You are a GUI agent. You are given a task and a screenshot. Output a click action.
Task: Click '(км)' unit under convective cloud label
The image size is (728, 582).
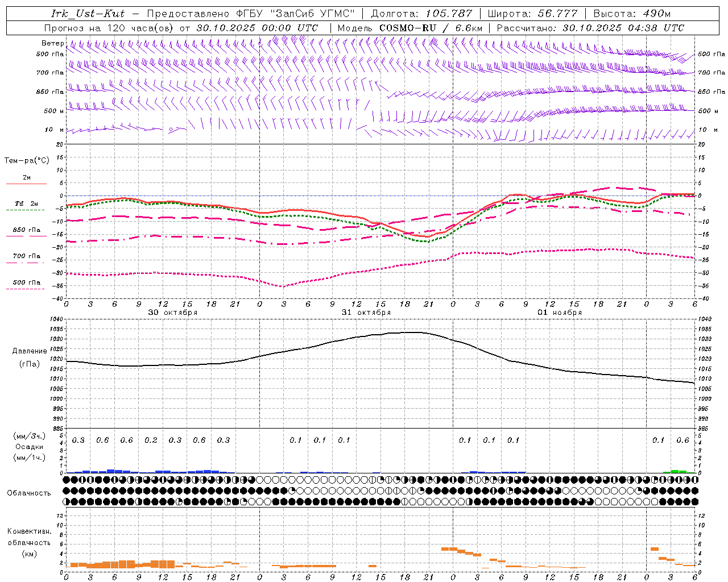coord(30,554)
